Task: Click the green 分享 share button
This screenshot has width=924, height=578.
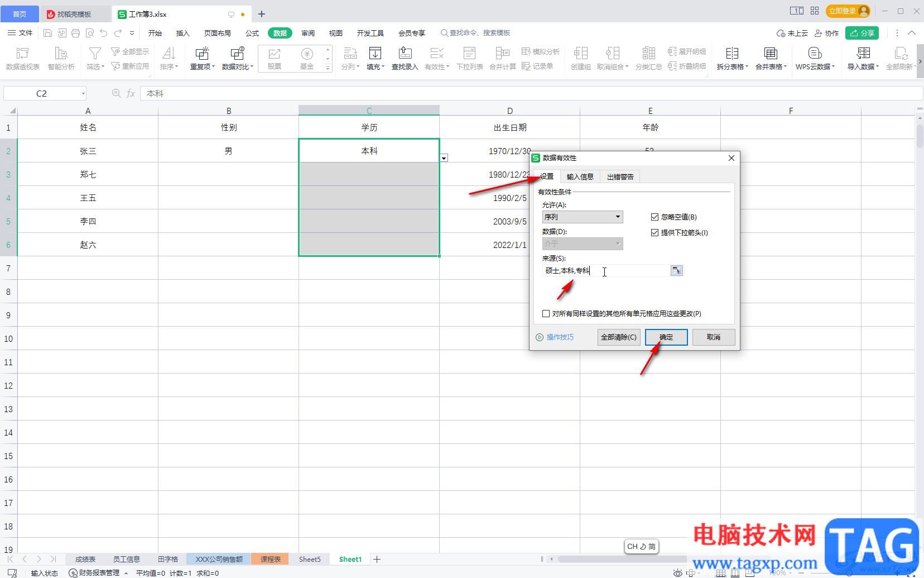Action: [x=862, y=33]
